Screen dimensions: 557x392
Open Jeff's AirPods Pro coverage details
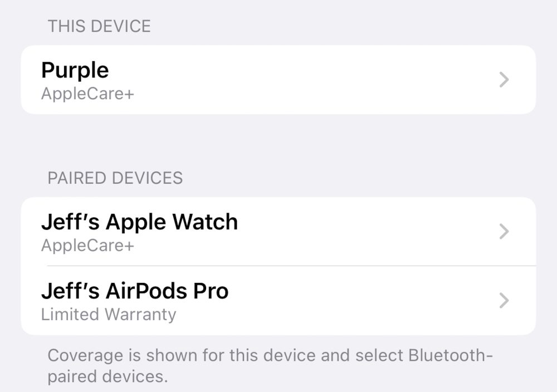278,300
